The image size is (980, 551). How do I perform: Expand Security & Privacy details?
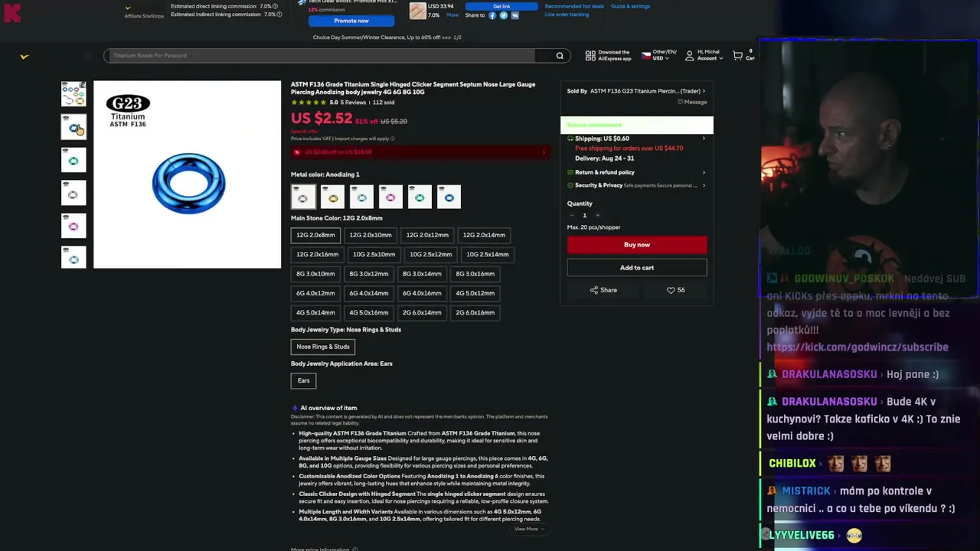tap(636, 185)
